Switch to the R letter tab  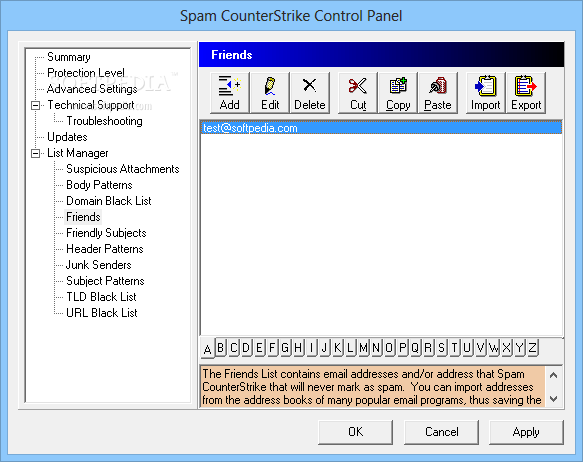[428, 348]
